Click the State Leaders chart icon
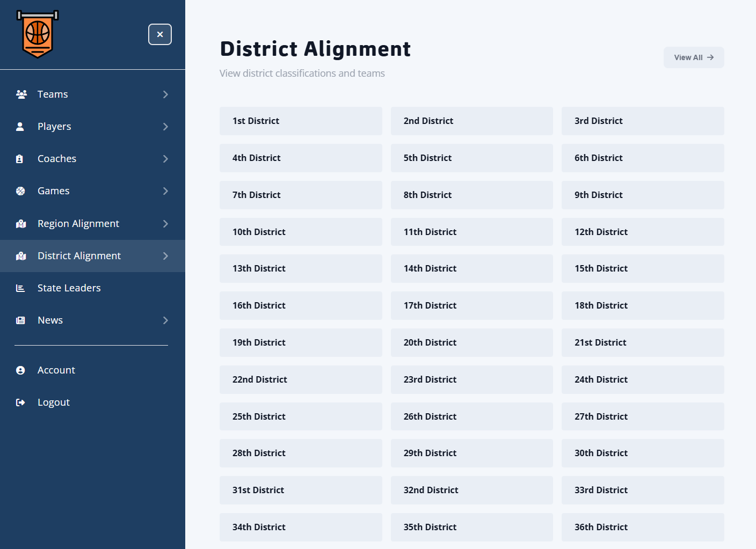 [x=20, y=288]
